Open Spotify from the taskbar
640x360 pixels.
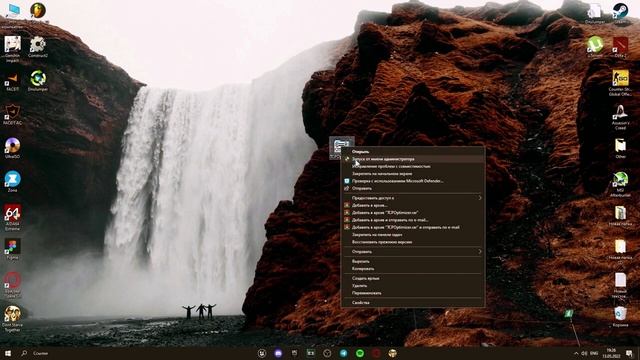[x=360, y=353]
